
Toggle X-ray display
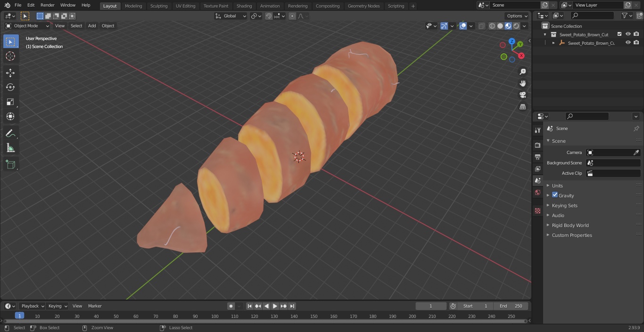481,26
